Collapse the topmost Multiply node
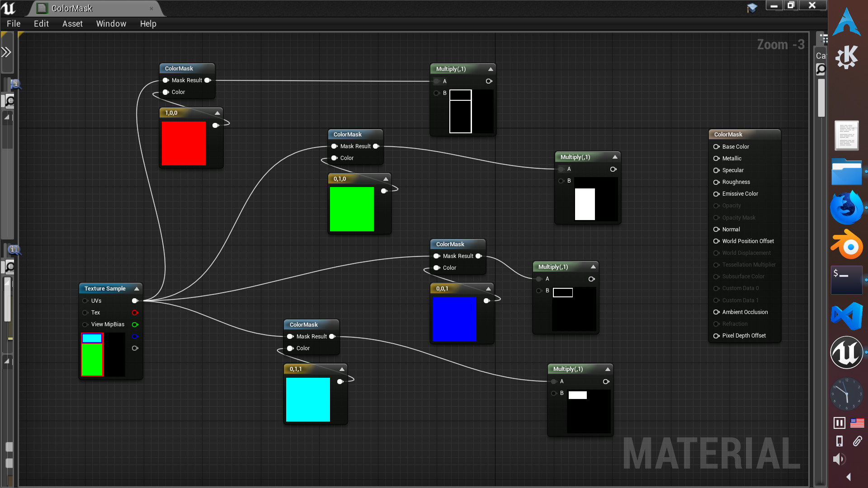This screenshot has width=868, height=488. pyautogui.click(x=490, y=69)
